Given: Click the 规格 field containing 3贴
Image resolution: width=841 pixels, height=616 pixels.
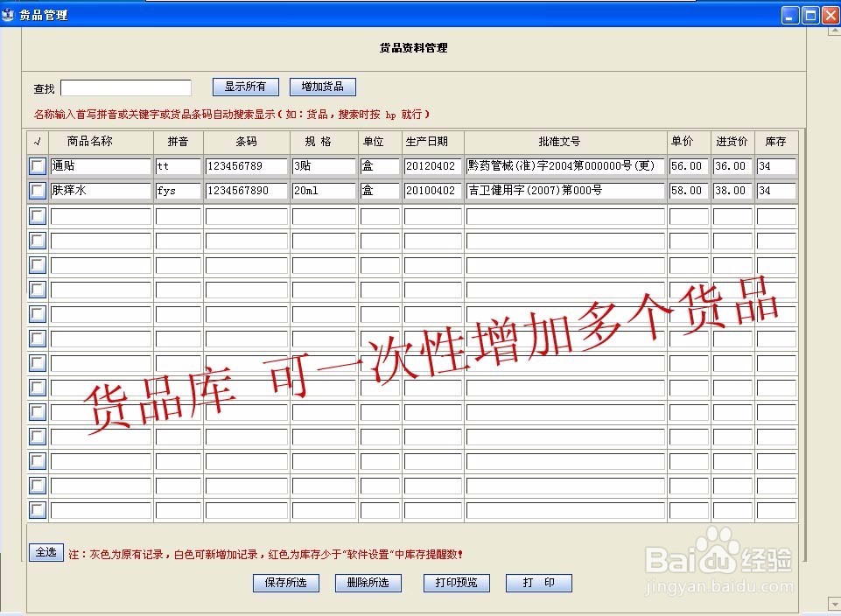Looking at the screenshot, I should [324, 166].
